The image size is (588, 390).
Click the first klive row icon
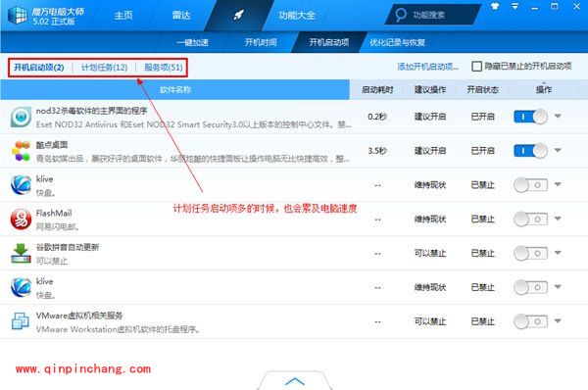pyautogui.click(x=21, y=185)
